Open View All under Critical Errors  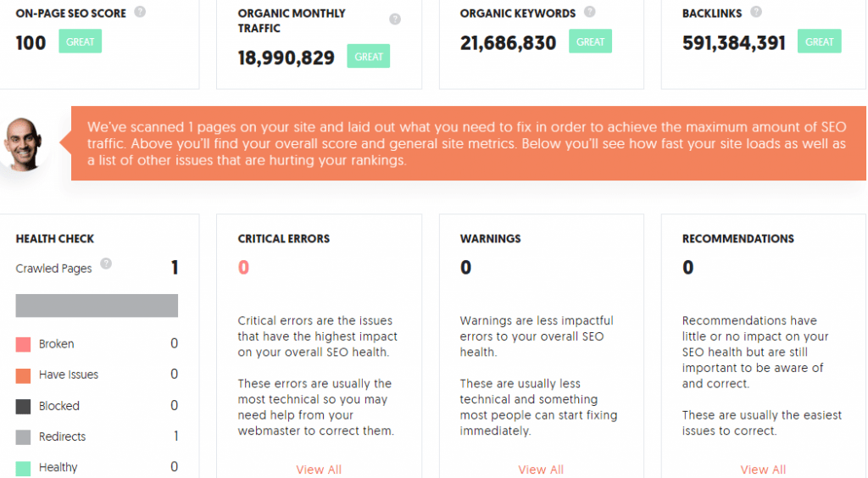[x=319, y=470]
